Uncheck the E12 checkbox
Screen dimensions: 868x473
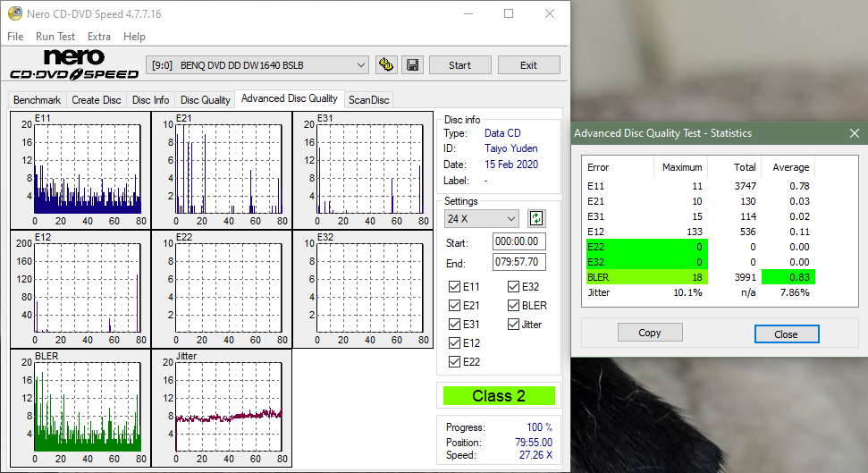click(x=454, y=342)
